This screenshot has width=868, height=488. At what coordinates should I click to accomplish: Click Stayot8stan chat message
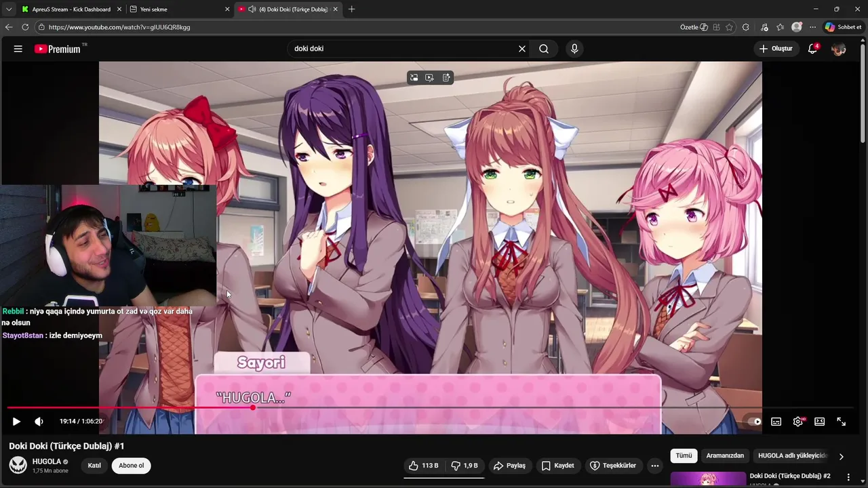point(52,335)
